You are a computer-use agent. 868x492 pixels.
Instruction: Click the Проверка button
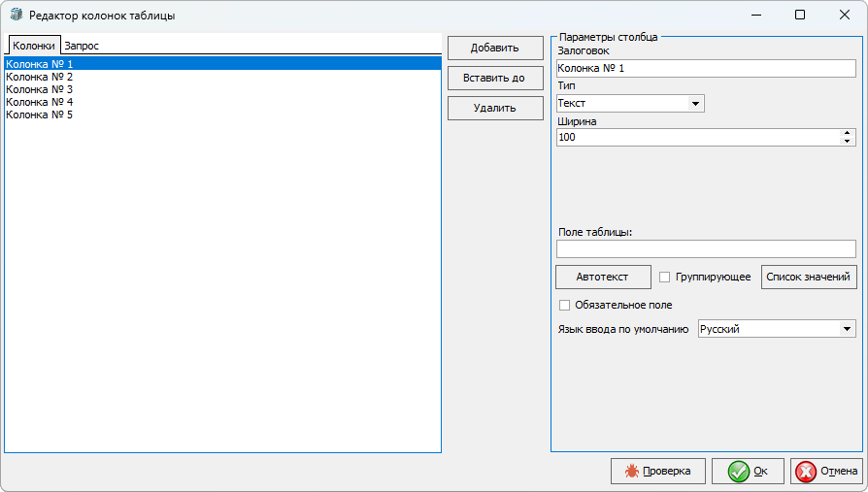pyautogui.click(x=658, y=471)
